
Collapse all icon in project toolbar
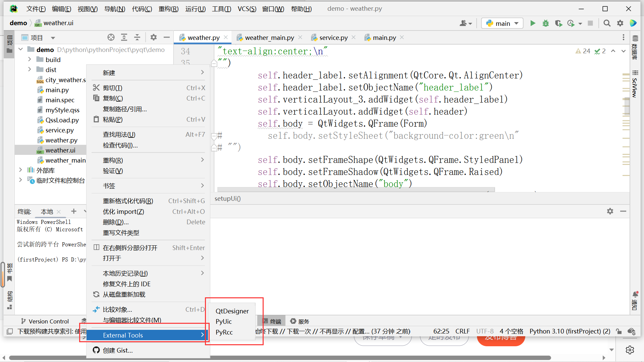click(x=137, y=37)
